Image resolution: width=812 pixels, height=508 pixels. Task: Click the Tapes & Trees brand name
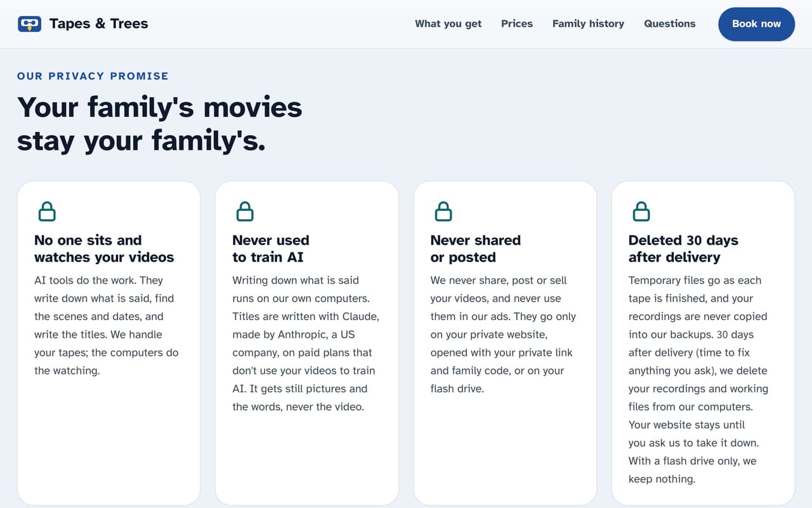pyautogui.click(x=98, y=23)
